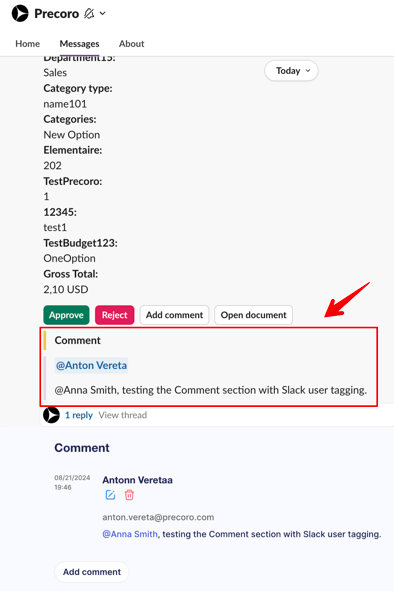Click the @Anna Smith mention link

(x=130, y=534)
